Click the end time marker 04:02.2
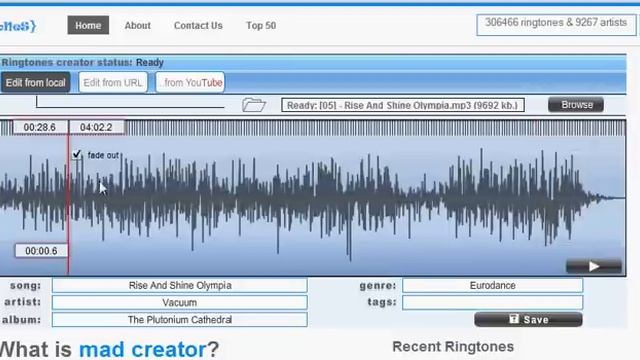This screenshot has width=640, height=360. (x=96, y=127)
